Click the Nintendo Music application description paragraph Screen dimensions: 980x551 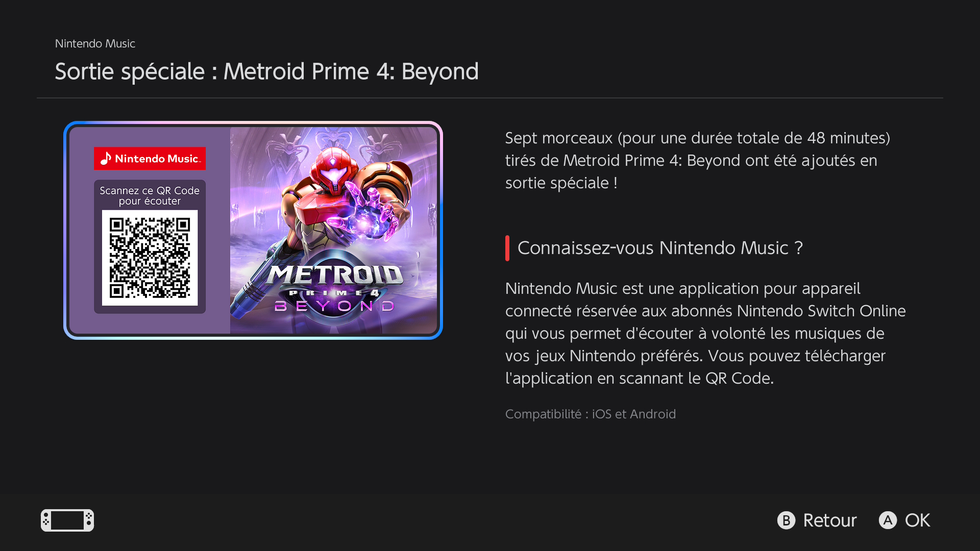705,333
